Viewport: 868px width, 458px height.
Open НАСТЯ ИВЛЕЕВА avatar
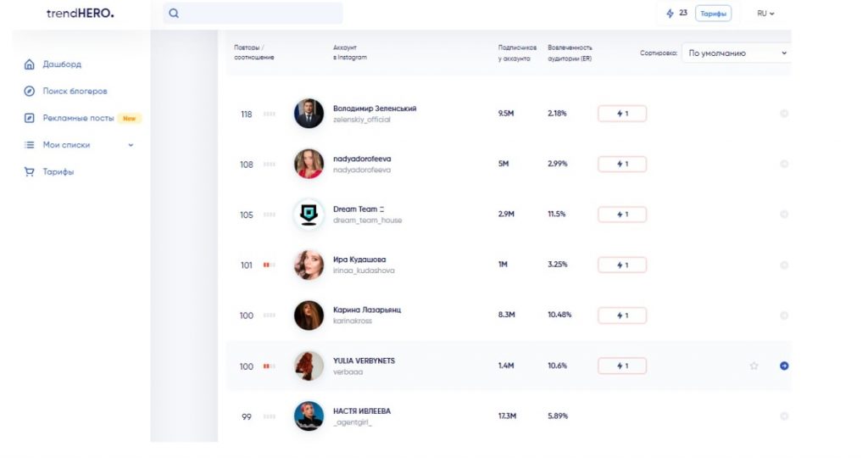point(309,416)
